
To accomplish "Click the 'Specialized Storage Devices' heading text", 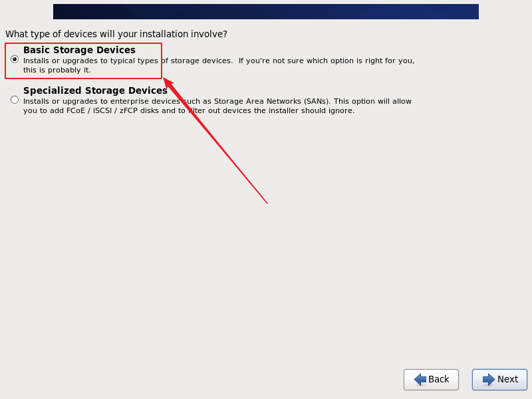I will click(95, 90).
